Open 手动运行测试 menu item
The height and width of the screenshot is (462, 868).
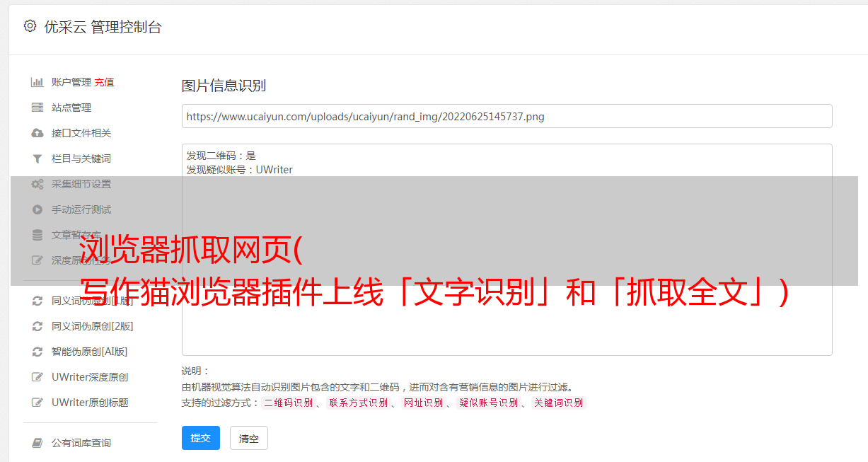click(x=81, y=209)
